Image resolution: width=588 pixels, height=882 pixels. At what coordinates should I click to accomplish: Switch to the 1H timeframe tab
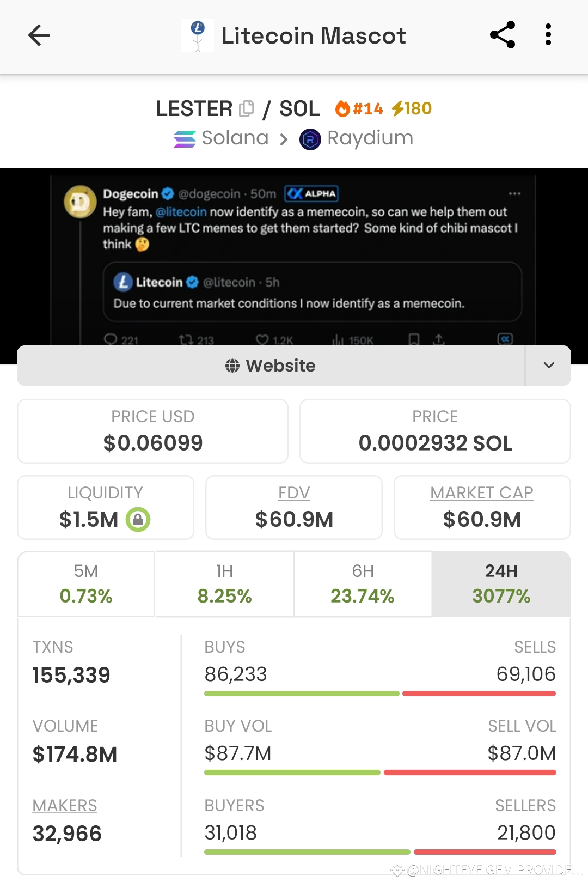click(x=224, y=583)
